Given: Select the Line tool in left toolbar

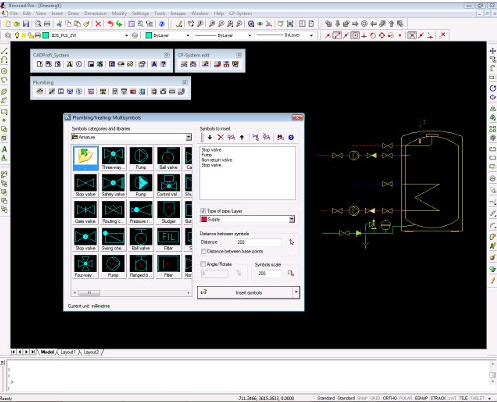Looking at the screenshot, I should point(4,51).
